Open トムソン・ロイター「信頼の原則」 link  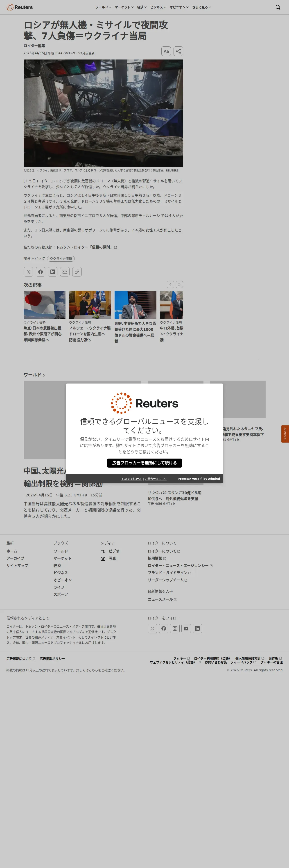click(x=86, y=247)
